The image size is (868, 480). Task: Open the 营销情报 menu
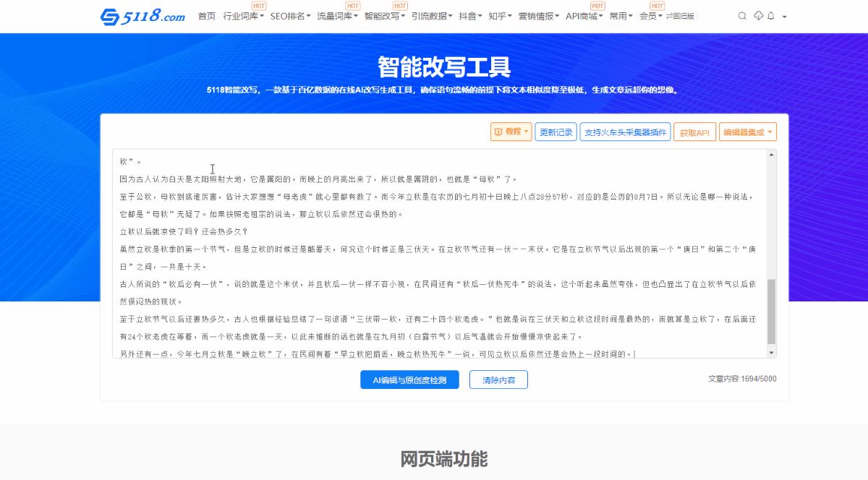[x=539, y=16]
